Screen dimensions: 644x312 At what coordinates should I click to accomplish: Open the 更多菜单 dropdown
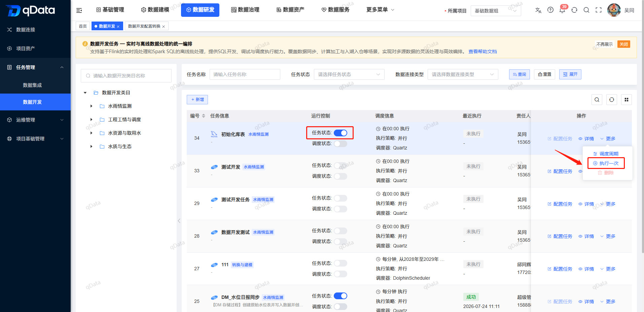coord(380,10)
